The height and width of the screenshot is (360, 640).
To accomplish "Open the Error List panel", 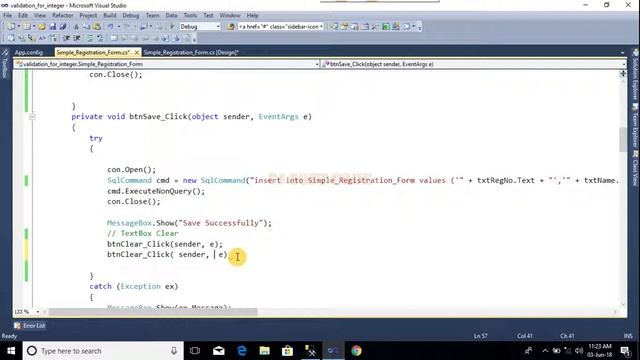I will coord(30,326).
